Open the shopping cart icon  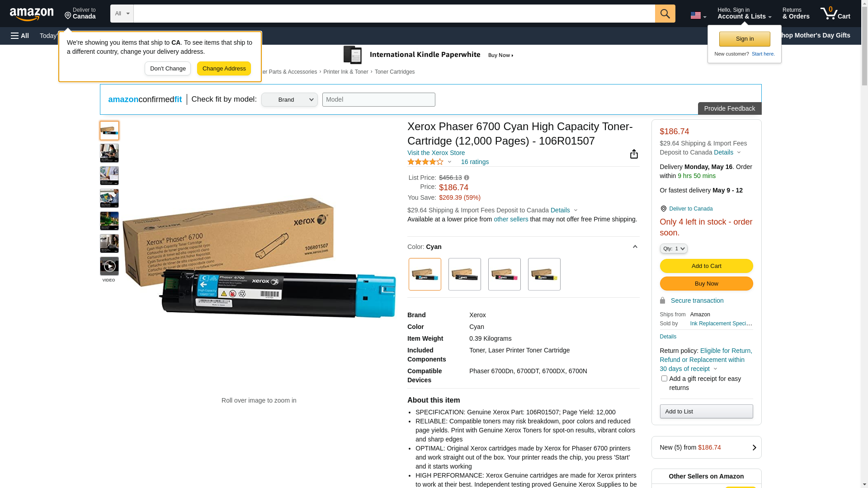(x=835, y=14)
